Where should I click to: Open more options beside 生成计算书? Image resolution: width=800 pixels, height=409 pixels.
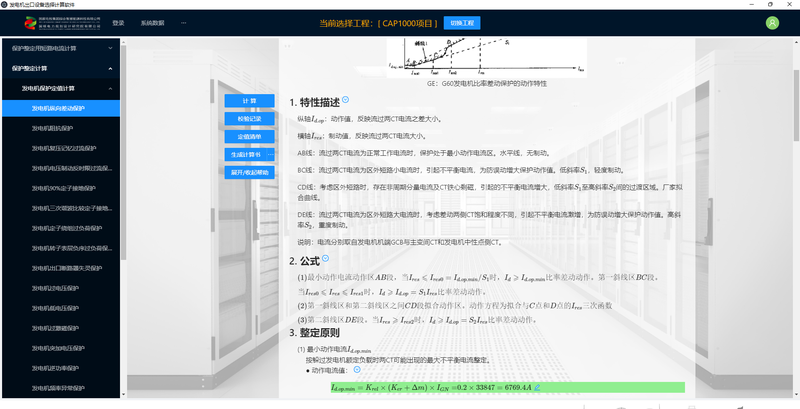pos(271,154)
